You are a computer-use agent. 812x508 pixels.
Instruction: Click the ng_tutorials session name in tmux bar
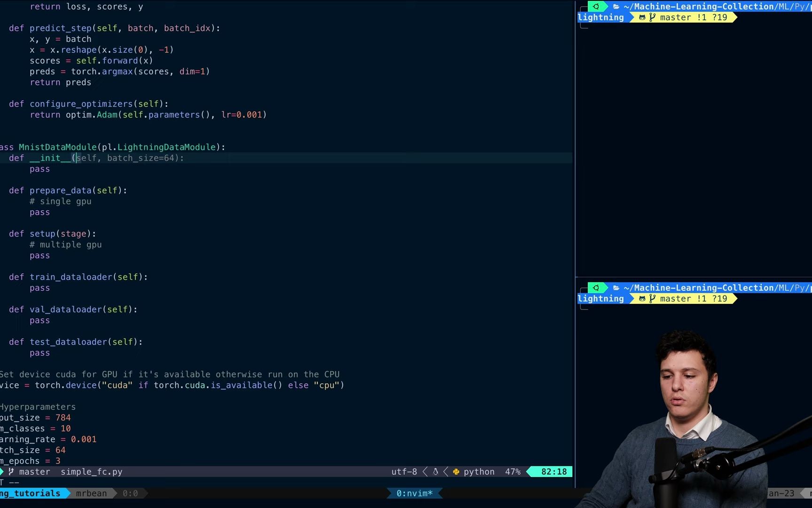[30, 493]
